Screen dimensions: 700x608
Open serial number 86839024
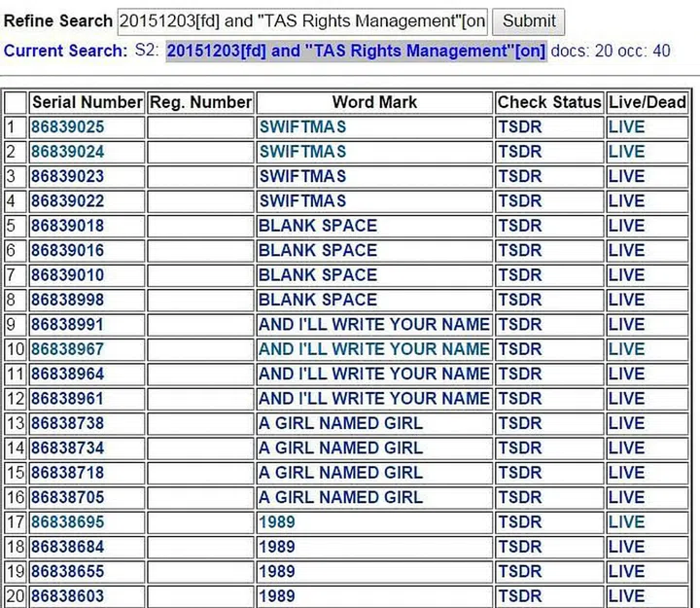pos(67,152)
